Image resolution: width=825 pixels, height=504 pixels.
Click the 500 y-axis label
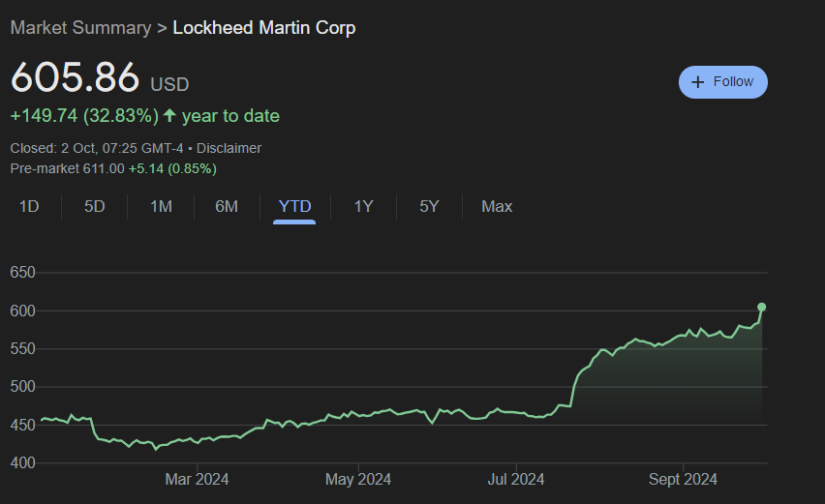(22, 387)
